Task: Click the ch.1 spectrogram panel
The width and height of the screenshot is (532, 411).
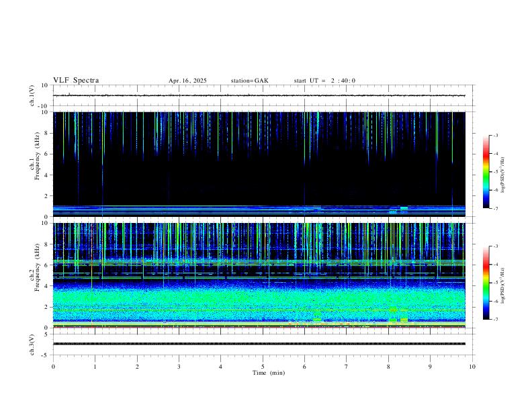Action: 259,164
